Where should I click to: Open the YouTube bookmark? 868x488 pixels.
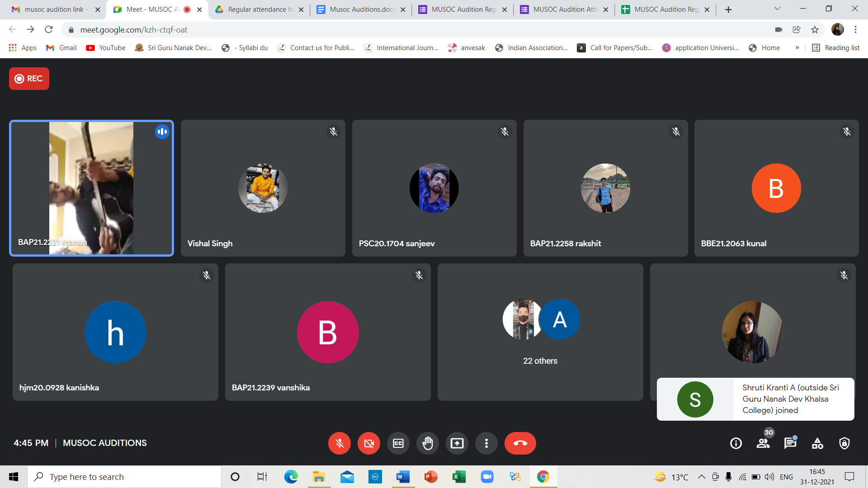point(106,48)
